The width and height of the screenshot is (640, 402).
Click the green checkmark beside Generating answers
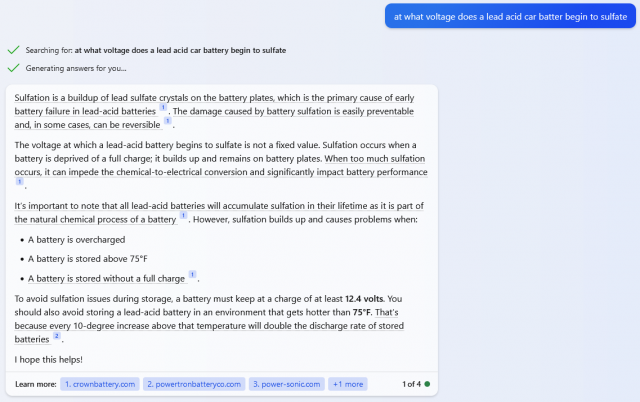[13, 68]
